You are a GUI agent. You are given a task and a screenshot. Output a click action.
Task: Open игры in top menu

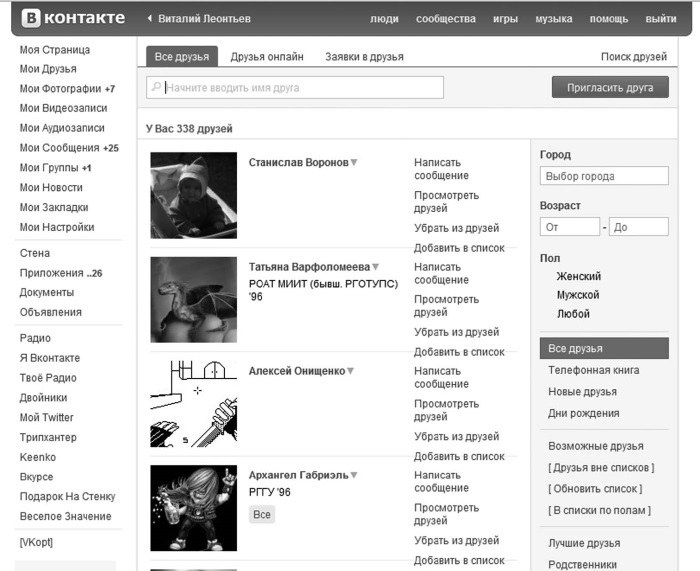coord(505,19)
